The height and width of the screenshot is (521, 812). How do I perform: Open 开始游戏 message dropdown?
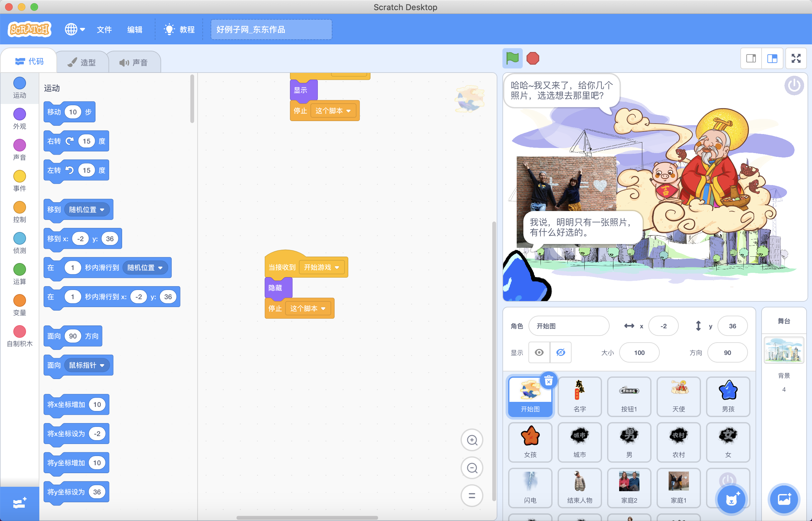coord(321,267)
